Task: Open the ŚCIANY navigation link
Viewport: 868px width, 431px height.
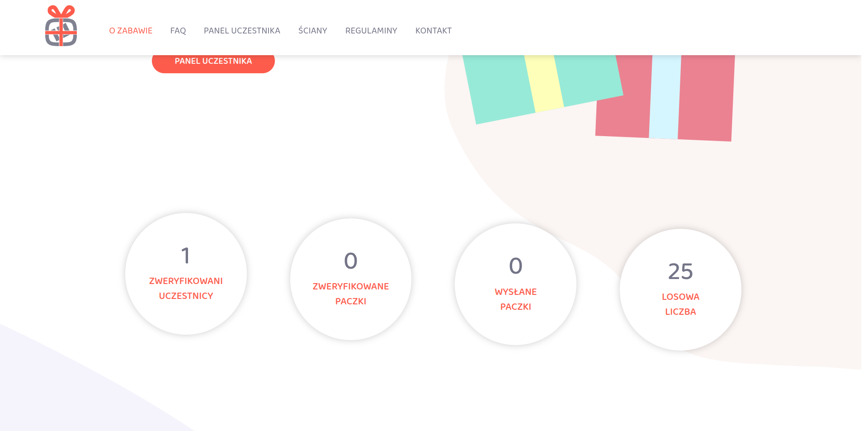Action: (x=313, y=30)
